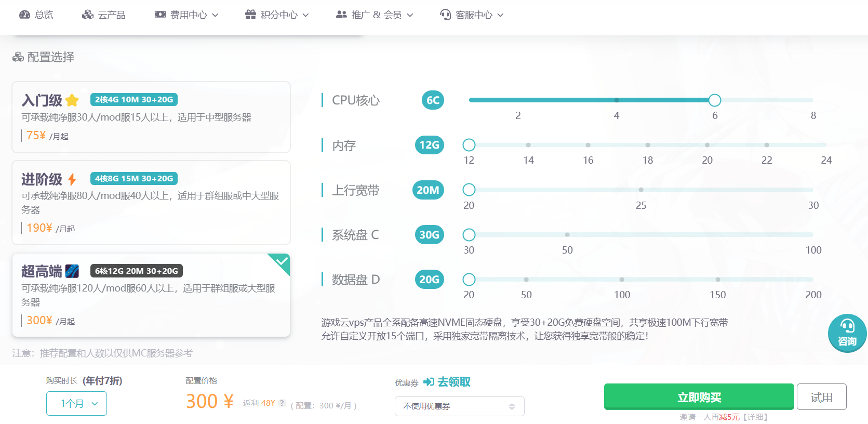Screen dimensions: 868x424
Task: Click the 试用 trial button
Action: tap(821, 397)
